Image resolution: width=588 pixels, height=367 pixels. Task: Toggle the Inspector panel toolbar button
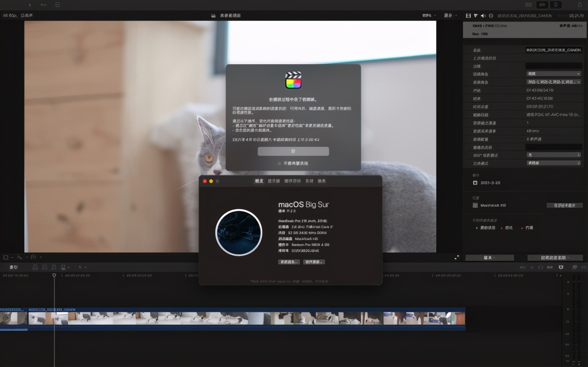(557, 5)
